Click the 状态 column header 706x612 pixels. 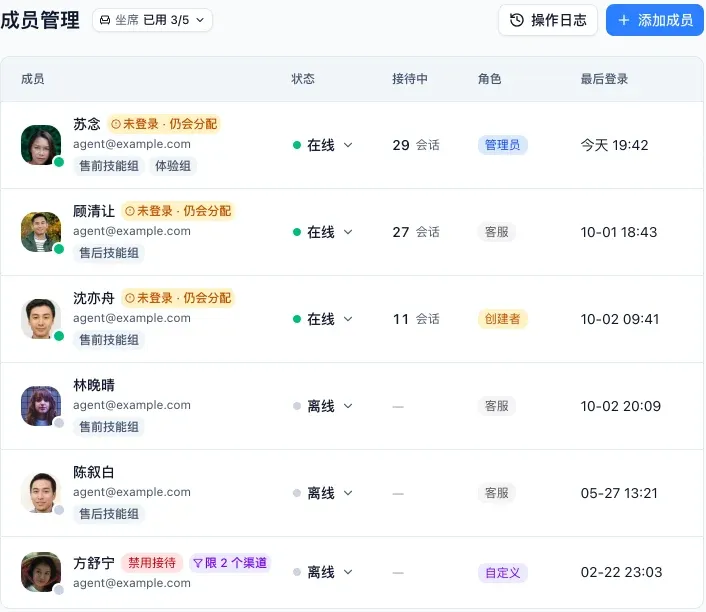click(303, 79)
